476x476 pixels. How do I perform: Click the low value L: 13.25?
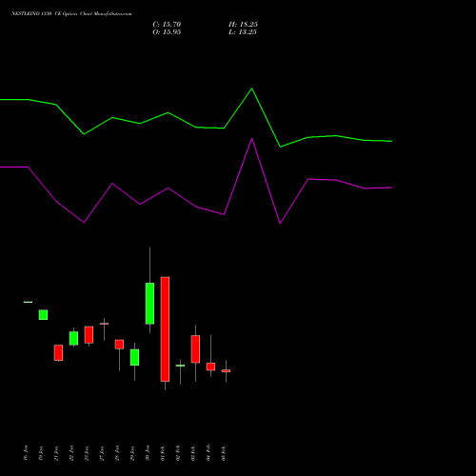[x=243, y=32]
